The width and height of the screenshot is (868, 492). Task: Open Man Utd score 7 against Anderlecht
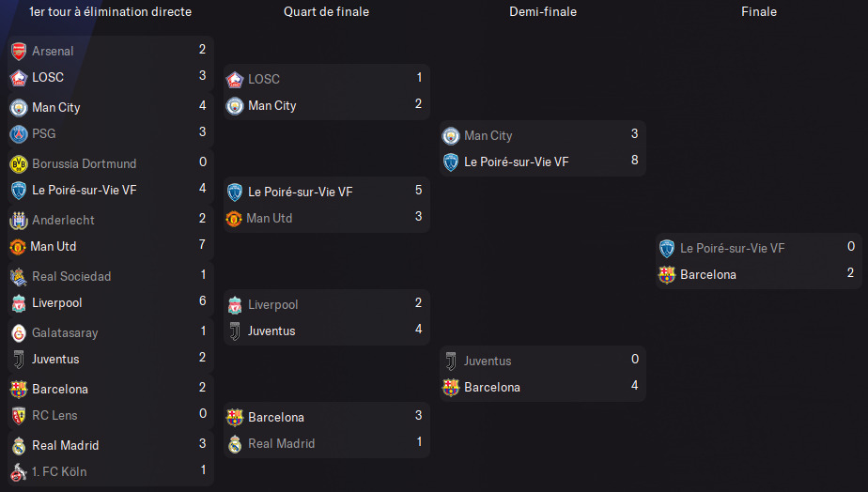pos(203,245)
